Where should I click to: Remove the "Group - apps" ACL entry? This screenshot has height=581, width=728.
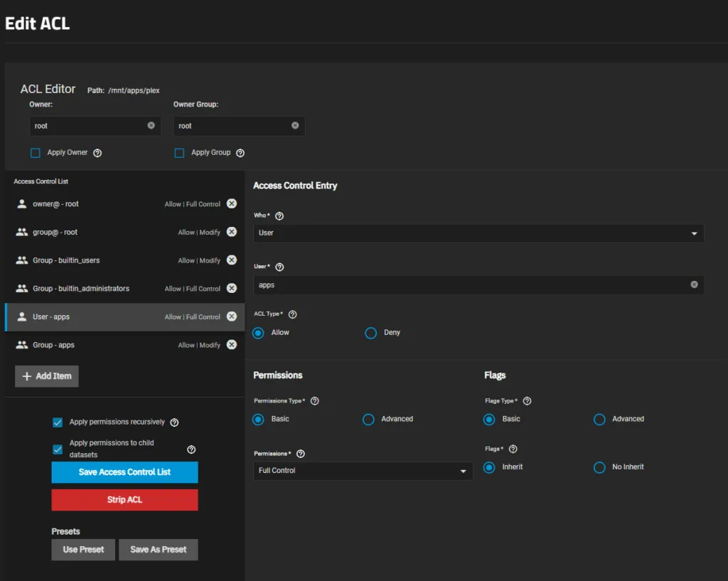[x=232, y=344]
